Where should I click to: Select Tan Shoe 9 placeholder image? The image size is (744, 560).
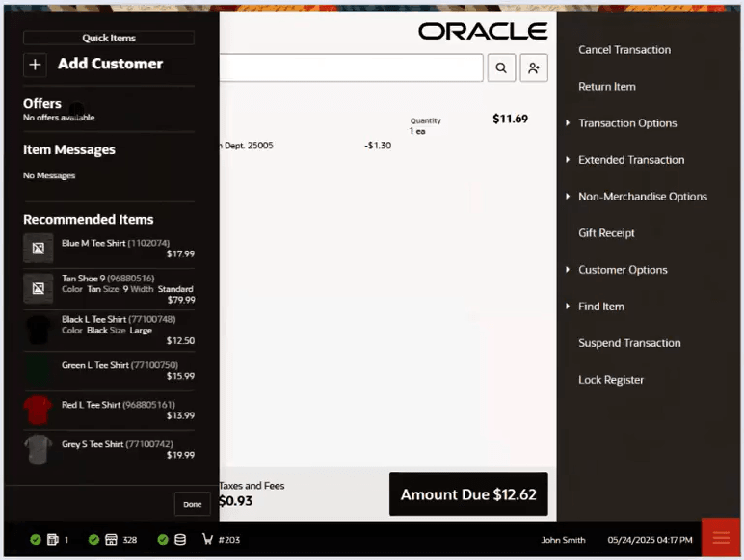39,288
